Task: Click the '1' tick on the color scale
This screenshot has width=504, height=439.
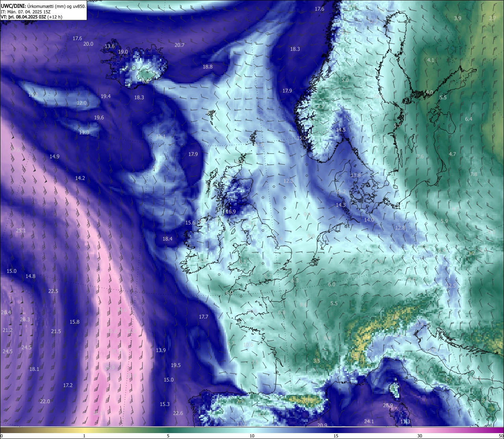Action: click(x=84, y=436)
